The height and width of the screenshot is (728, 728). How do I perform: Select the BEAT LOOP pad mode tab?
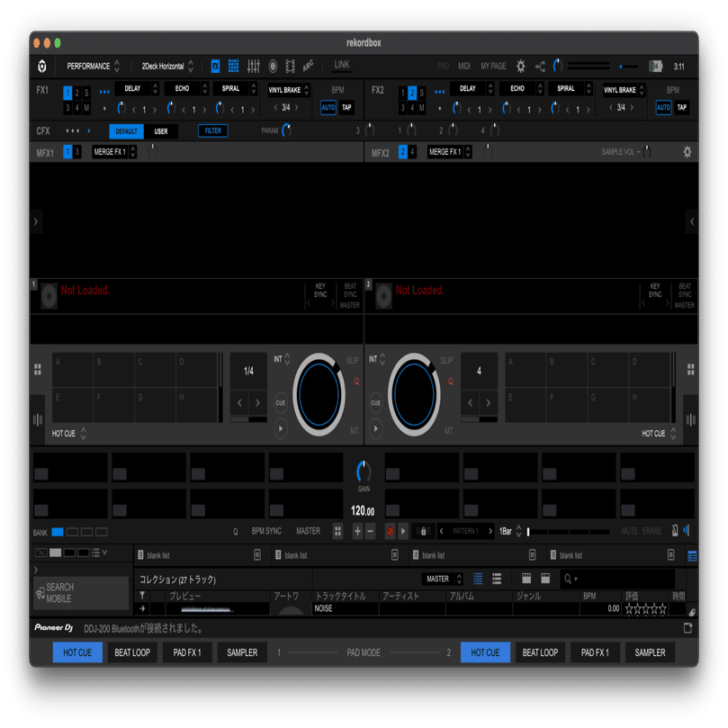click(x=131, y=652)
